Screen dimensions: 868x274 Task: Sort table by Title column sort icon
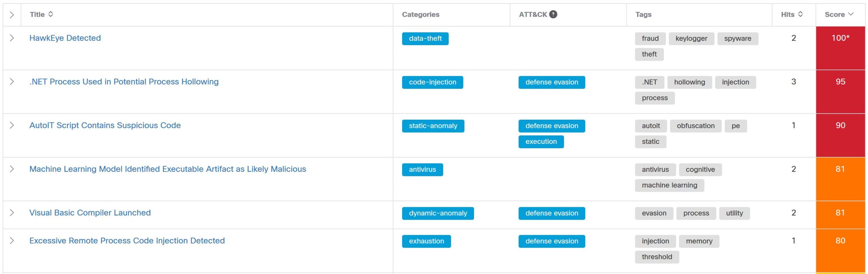click(x=51, y=14)
